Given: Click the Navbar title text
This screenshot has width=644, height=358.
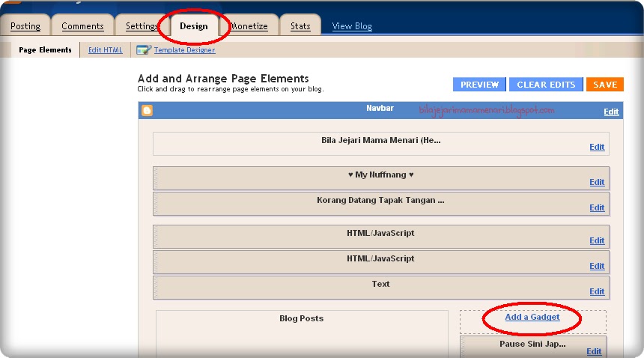Looking at the screenshot, I should coord(380,108).
